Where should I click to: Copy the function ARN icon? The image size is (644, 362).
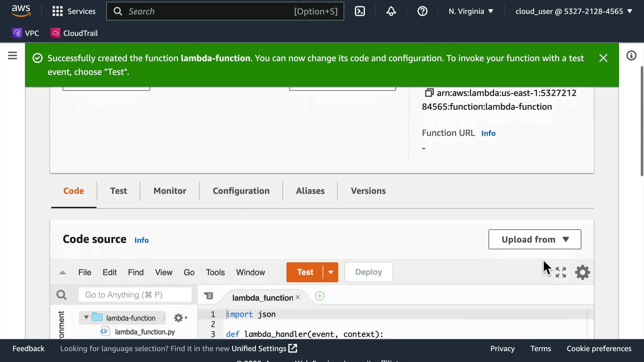pyautogui.click(x=429, y=93)
